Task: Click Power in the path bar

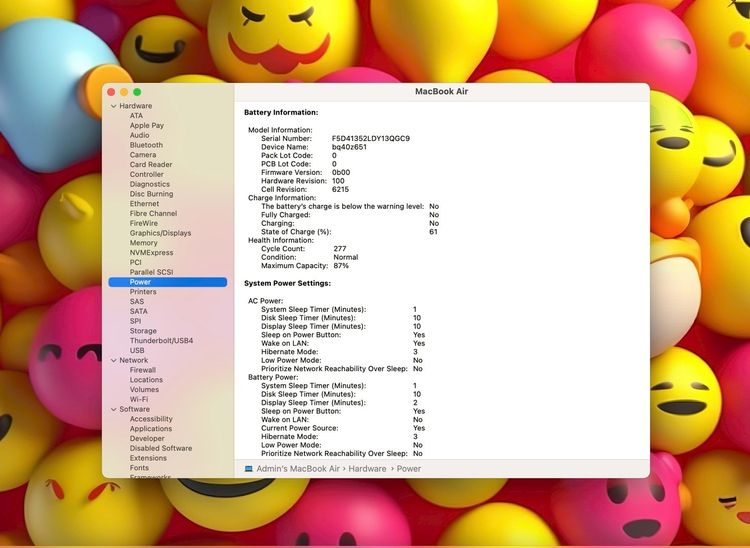Action: point(409,469)
